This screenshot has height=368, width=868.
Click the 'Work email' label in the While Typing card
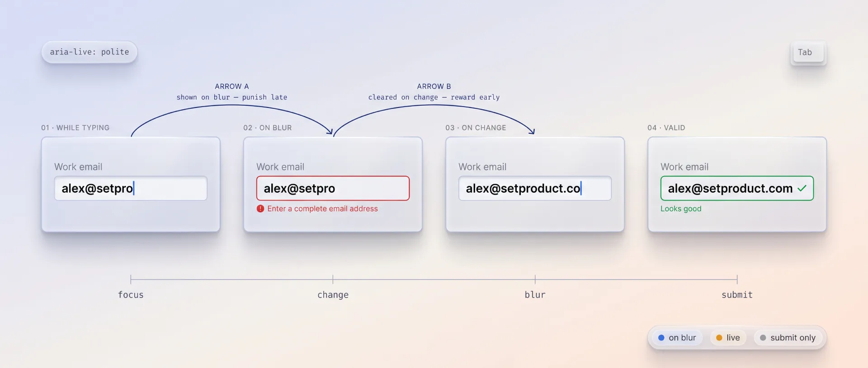coord(78,167)
